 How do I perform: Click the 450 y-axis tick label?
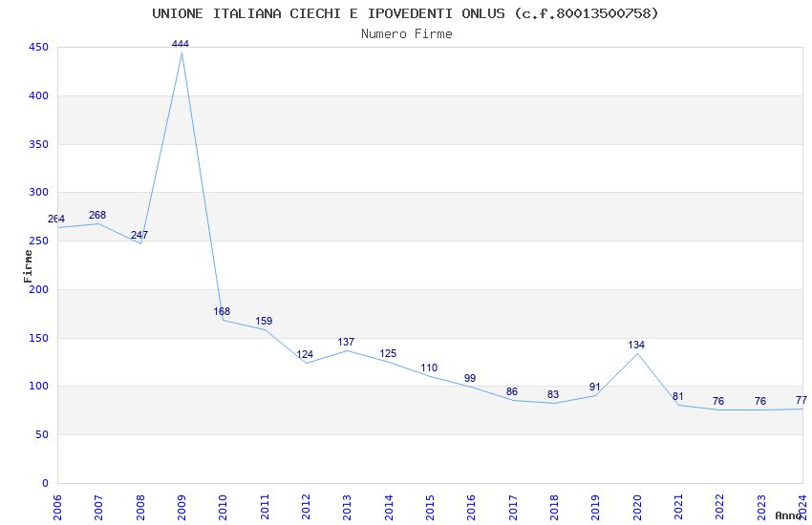tap(39, 48)
